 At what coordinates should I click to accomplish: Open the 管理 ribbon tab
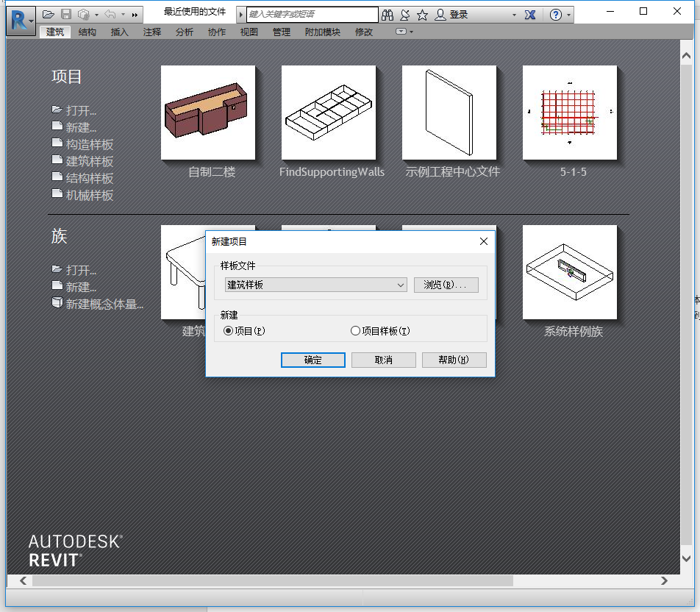(x=281, y=32)
